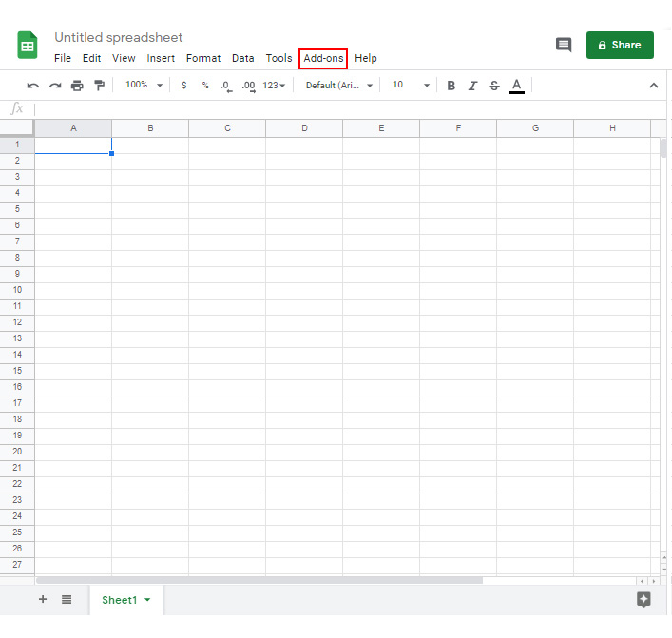Increase decimal places

(x=249, y=86)
